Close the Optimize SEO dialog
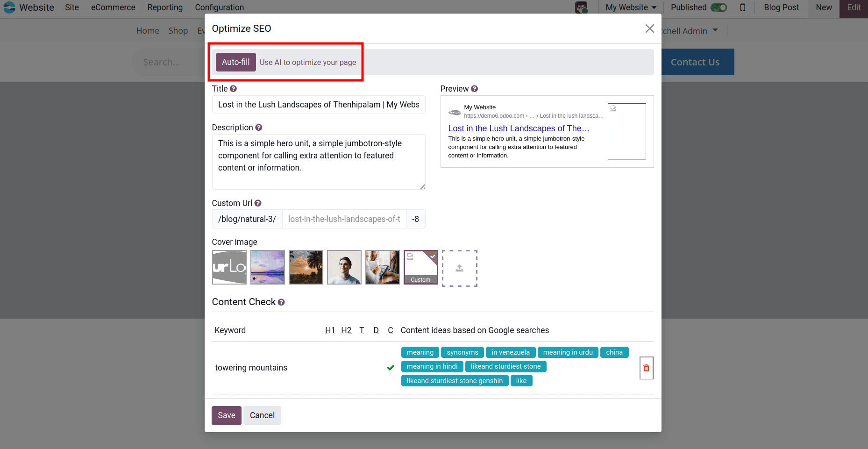Screen dimensions: 868x449 [649, 29]
